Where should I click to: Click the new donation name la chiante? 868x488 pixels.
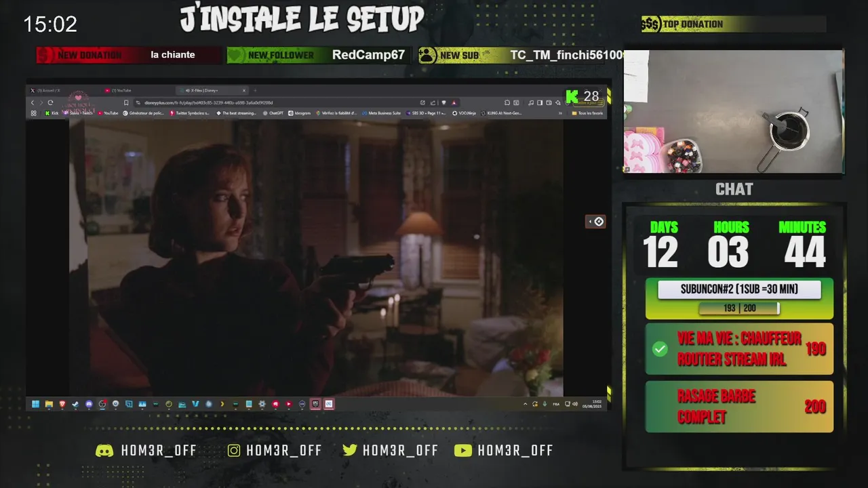(x=173, y=55)
